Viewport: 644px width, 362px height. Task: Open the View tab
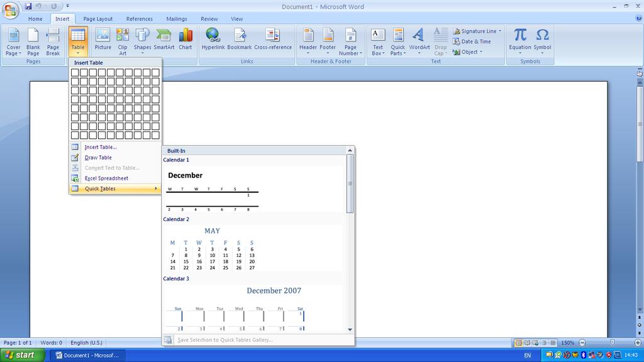(x=236, y=19)
